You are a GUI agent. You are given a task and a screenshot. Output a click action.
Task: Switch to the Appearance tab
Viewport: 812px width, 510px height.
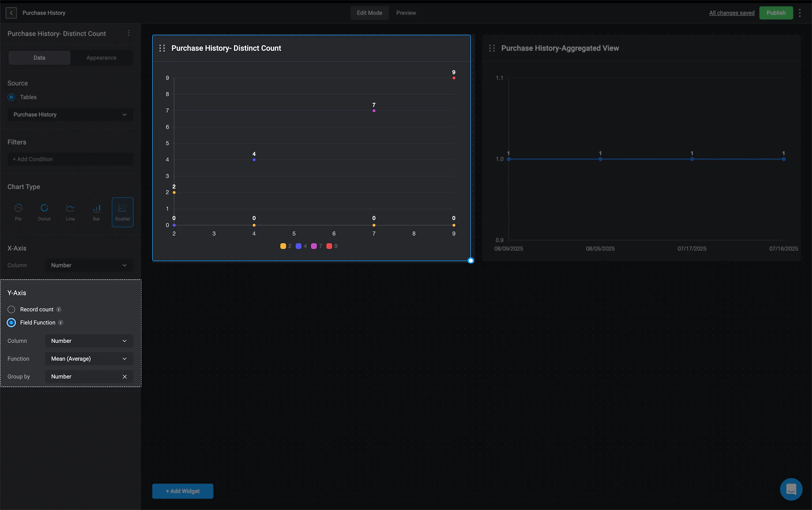point(101,58)
